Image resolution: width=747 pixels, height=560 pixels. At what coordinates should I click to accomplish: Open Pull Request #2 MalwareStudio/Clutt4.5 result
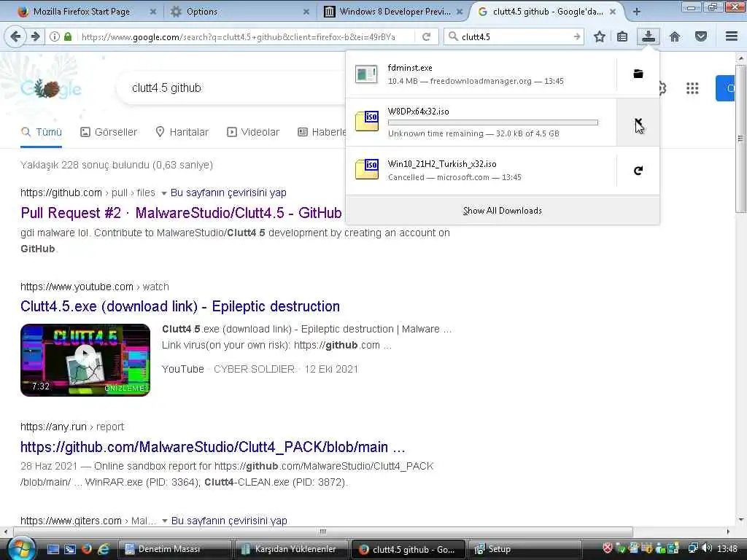pos(181,213)
